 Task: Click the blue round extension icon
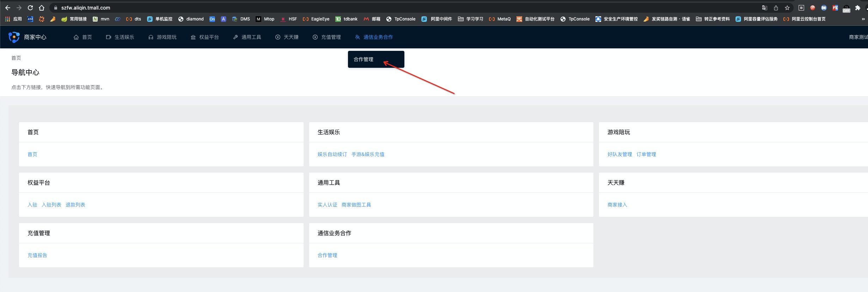[x=824, y=8]
